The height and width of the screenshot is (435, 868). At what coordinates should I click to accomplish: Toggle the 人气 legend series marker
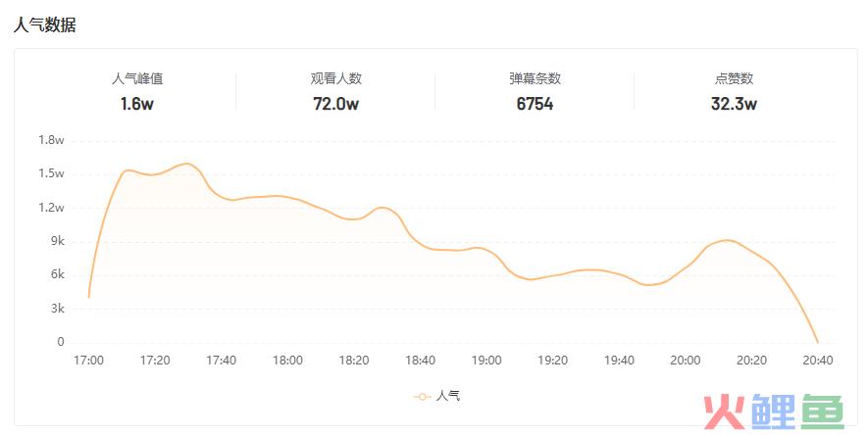click(422, 397)
